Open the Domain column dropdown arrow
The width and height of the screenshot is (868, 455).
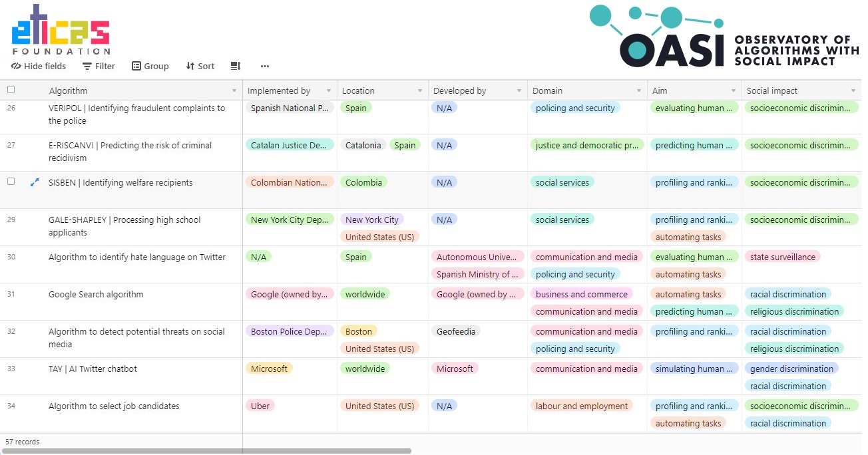[638, 90]
